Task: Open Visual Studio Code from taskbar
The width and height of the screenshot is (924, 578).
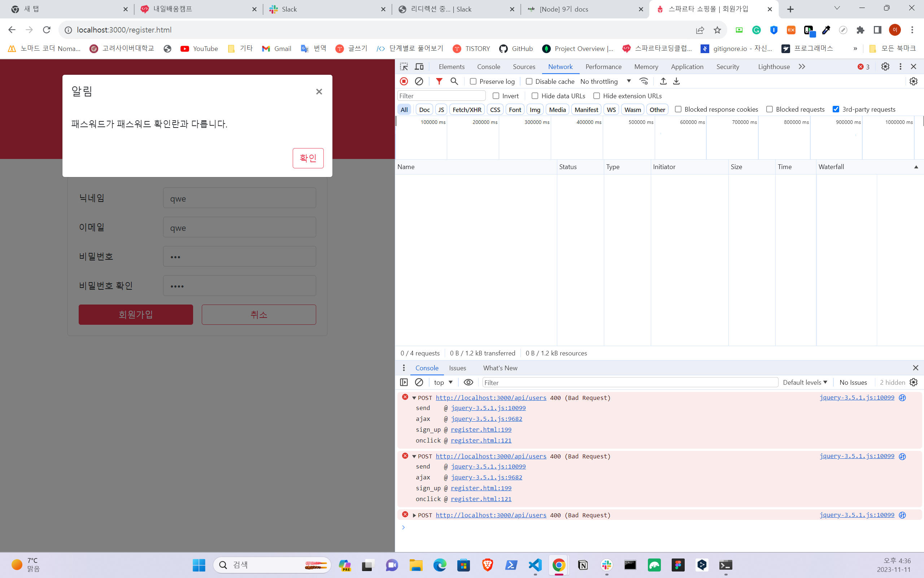Action: 535,565
